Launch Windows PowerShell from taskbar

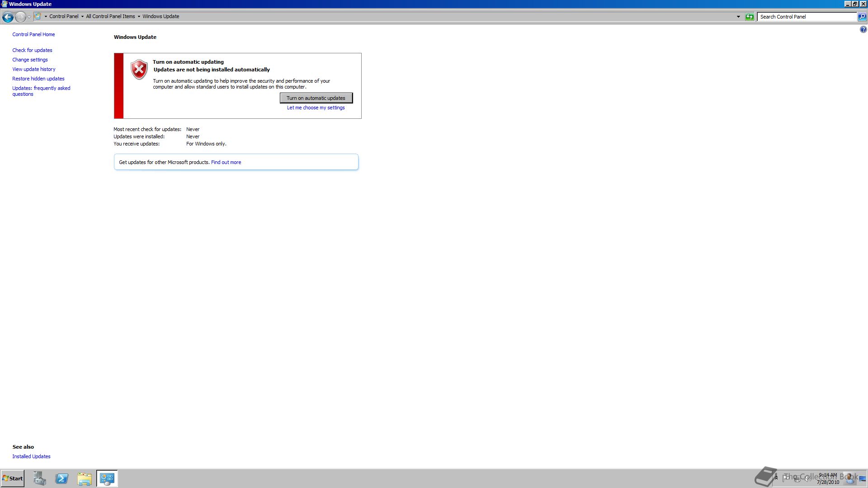pos(62,479)
